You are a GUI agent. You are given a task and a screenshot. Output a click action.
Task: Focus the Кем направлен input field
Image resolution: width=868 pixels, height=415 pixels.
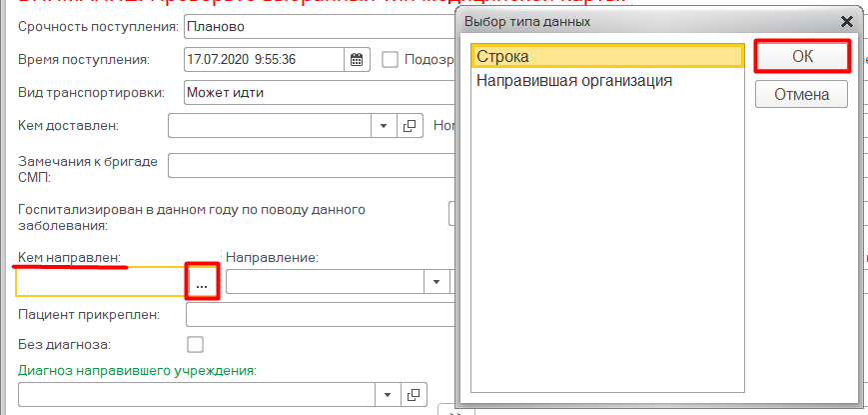pos(100,283)
